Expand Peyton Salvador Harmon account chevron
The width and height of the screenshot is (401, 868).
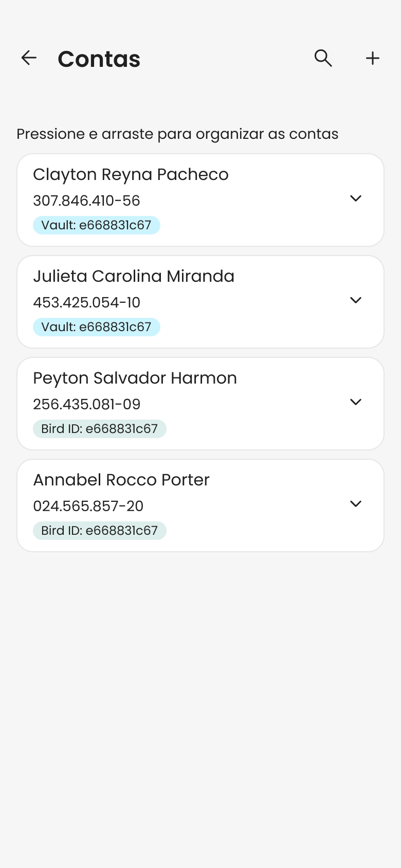coord(356,402)
